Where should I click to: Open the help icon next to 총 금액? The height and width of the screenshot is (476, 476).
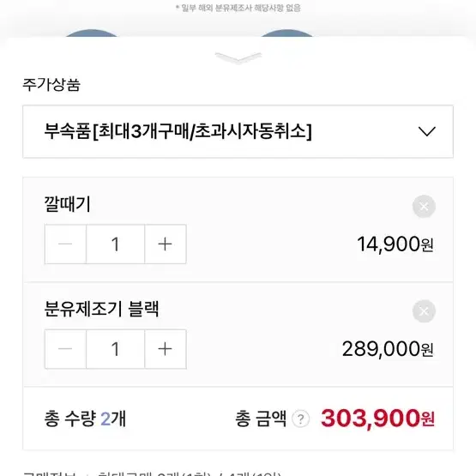[x=300, y=419]
